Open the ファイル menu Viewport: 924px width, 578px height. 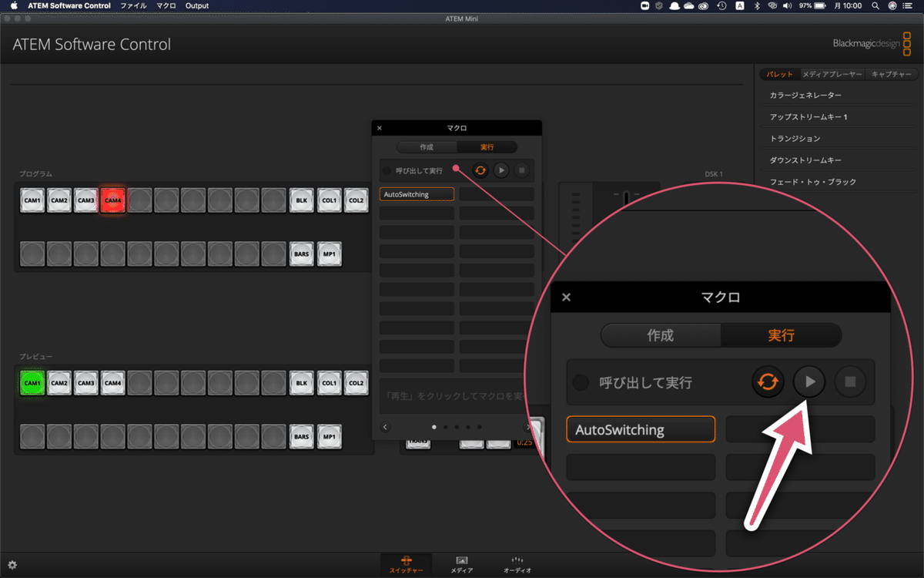tap(133, 5)
